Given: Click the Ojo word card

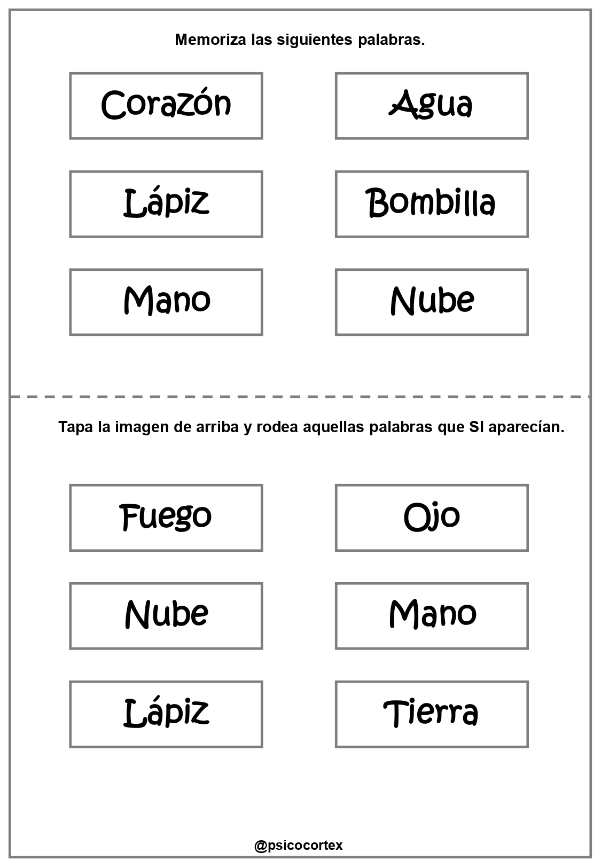Looking at the screenshot, I should point(432,518).
